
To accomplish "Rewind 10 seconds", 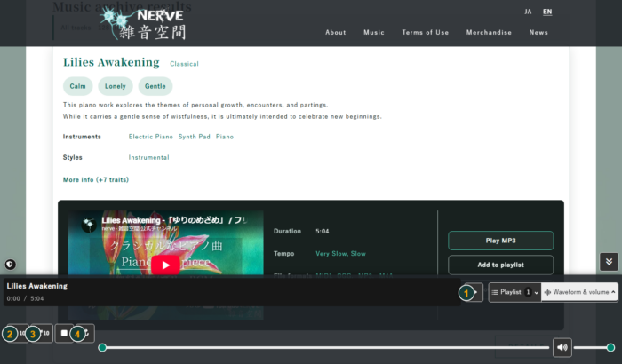I will pyautogui.click(x=18, y=333).
